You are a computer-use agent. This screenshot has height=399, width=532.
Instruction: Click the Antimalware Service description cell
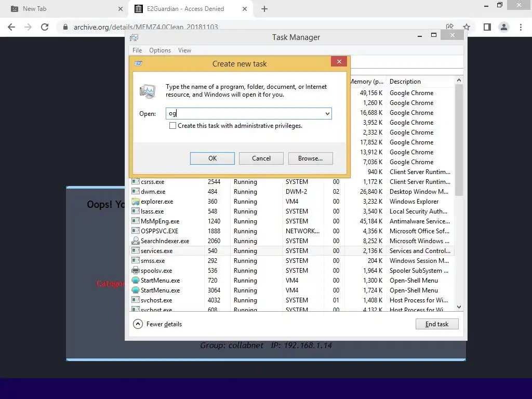tap(420, 221)
